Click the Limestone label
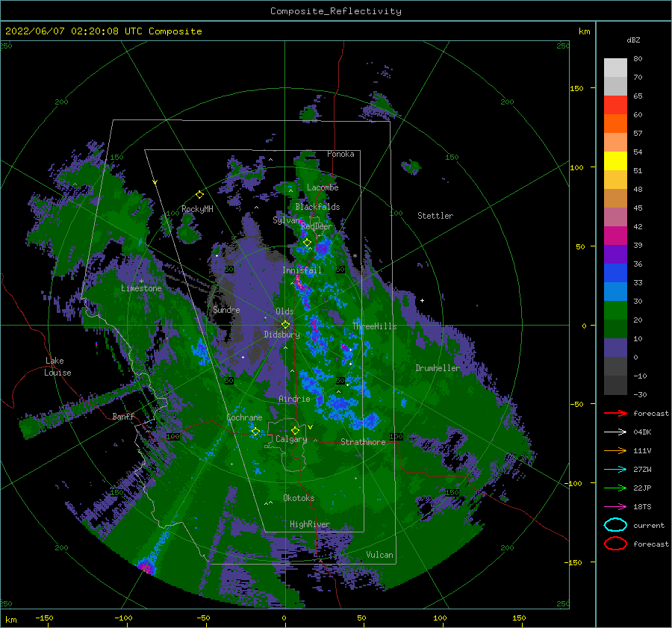 point(141,288)
